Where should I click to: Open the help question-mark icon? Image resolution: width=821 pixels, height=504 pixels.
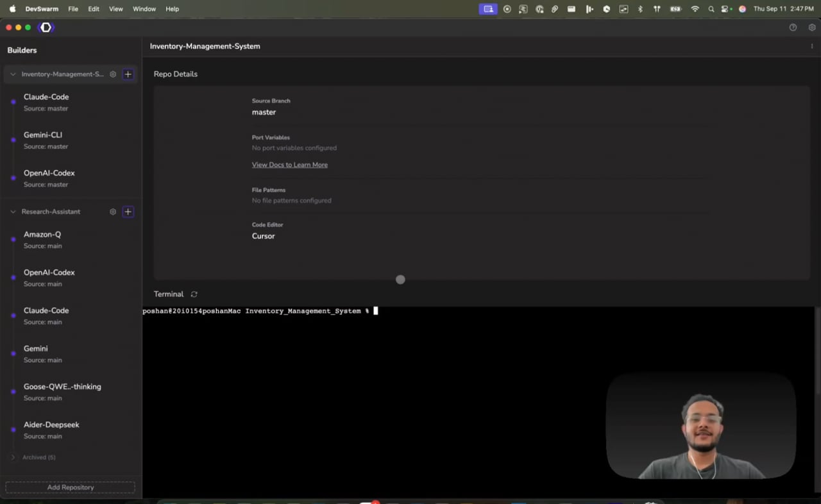(x=793, y=28)
